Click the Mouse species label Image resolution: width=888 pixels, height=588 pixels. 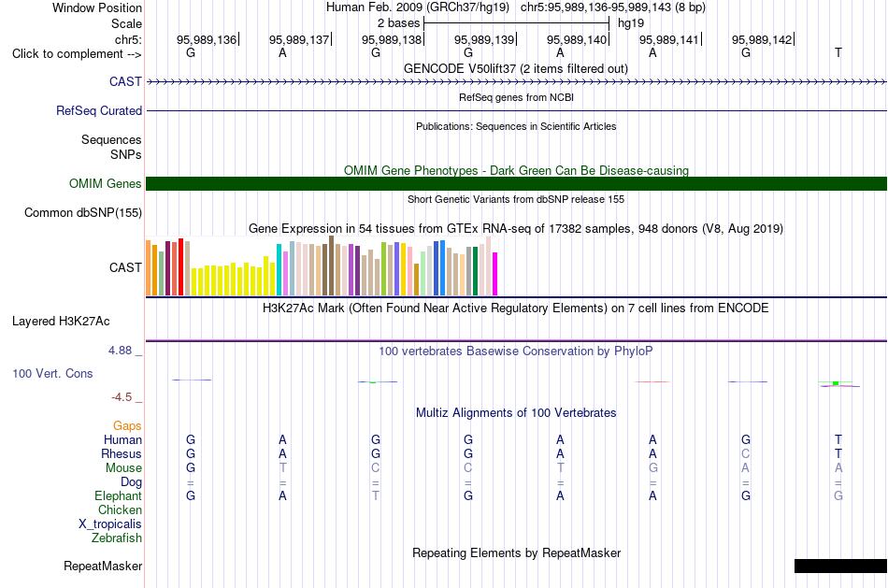tap(123, 468)
